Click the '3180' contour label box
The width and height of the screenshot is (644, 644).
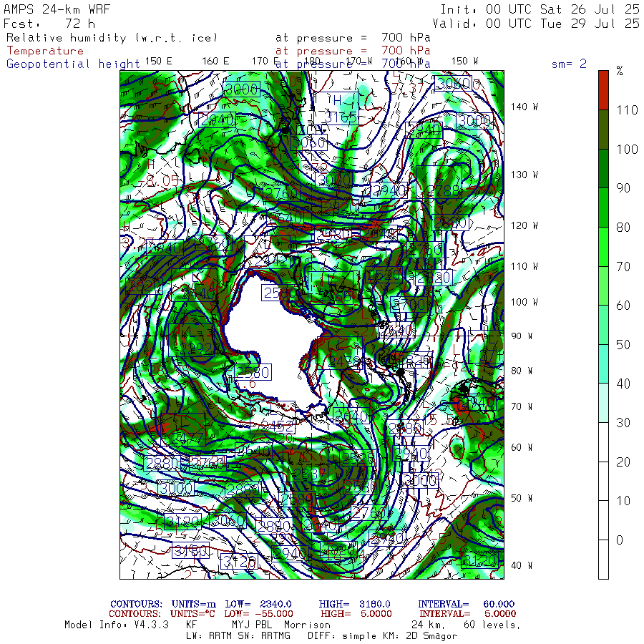(190, 550)
